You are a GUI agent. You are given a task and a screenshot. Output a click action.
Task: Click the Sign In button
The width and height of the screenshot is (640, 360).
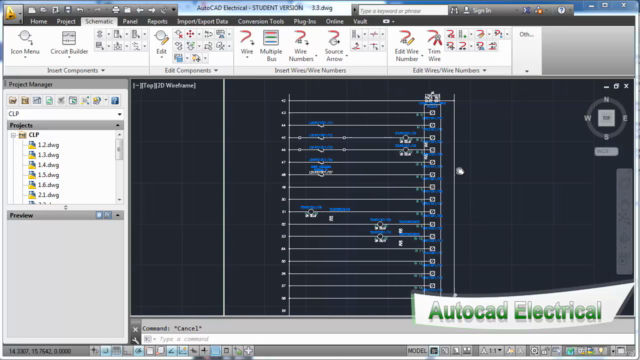click(x=478, y=11)
